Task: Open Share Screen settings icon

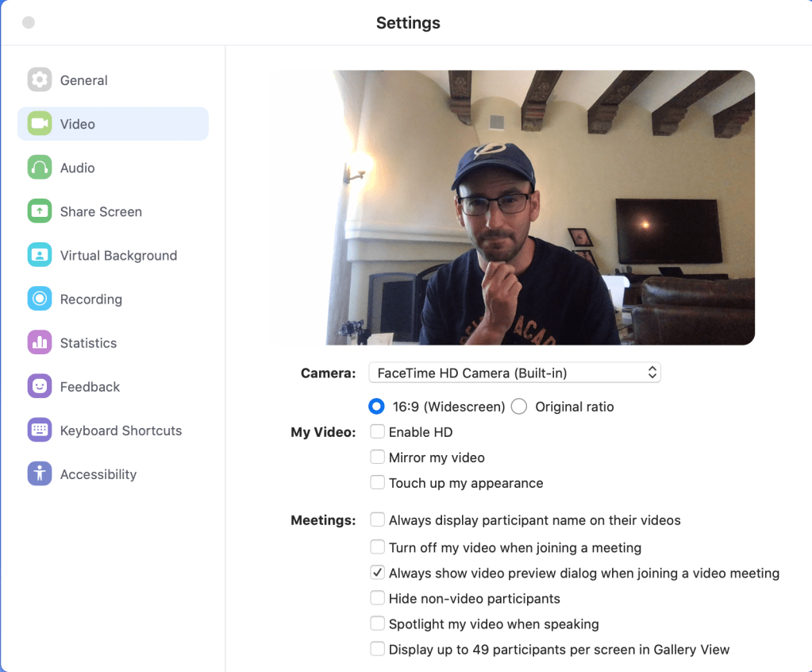Action: click(40, 211)
